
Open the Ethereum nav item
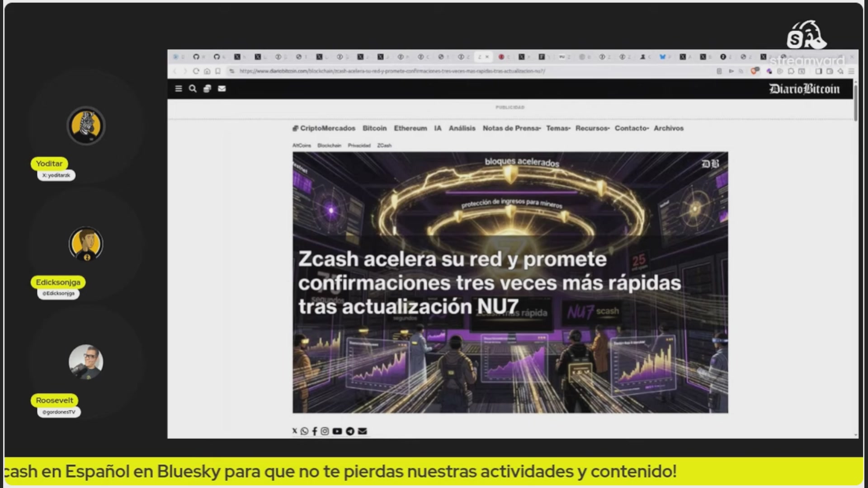point(410,128)
